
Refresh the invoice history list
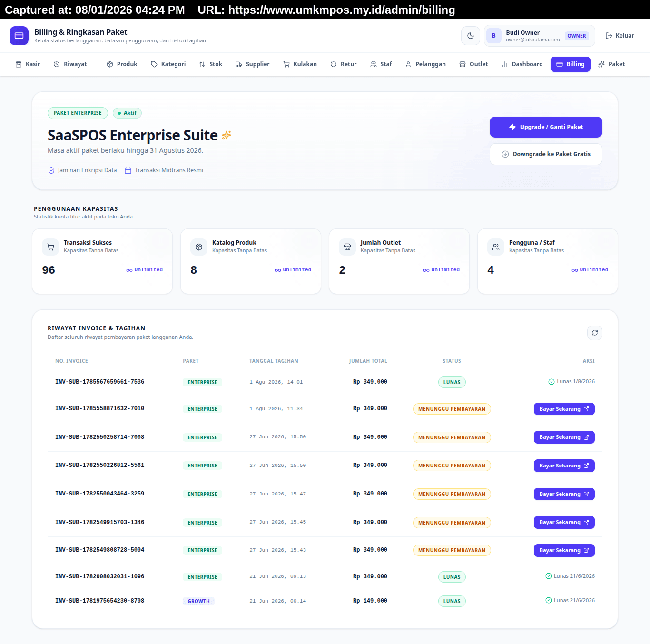coord(595,333)
